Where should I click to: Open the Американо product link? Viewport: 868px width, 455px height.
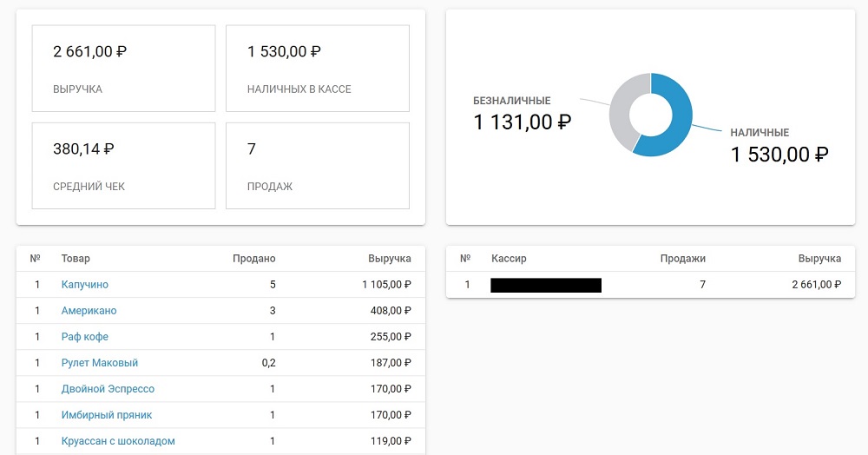coord(89,311)
